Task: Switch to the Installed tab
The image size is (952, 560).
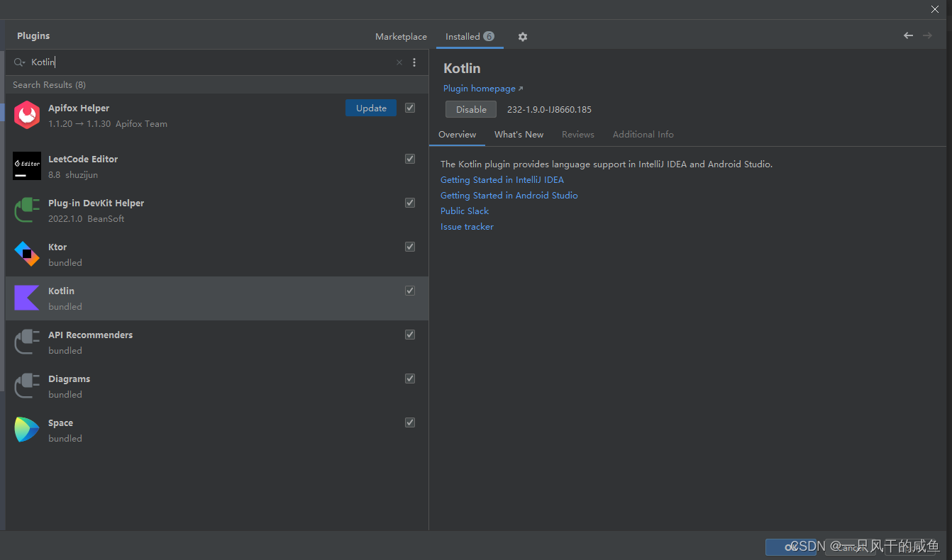Action: pos(470,37)
